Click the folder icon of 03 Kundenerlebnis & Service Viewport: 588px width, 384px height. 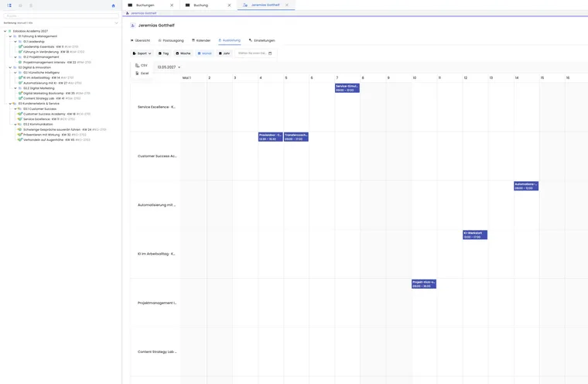point(15,104)
